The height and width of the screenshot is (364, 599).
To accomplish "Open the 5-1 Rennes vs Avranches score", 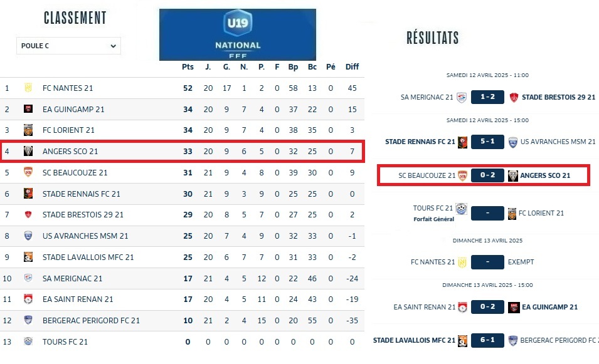I will point(487,142).
